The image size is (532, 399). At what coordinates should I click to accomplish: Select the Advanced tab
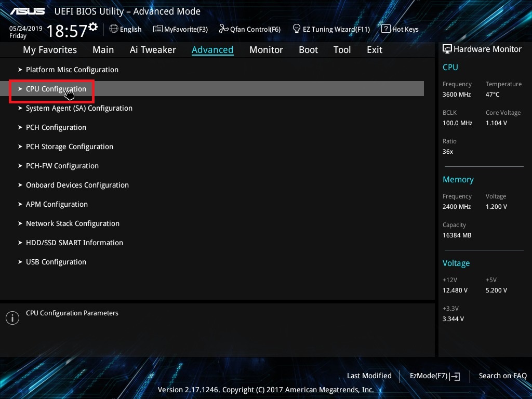(x=212, y=50)
